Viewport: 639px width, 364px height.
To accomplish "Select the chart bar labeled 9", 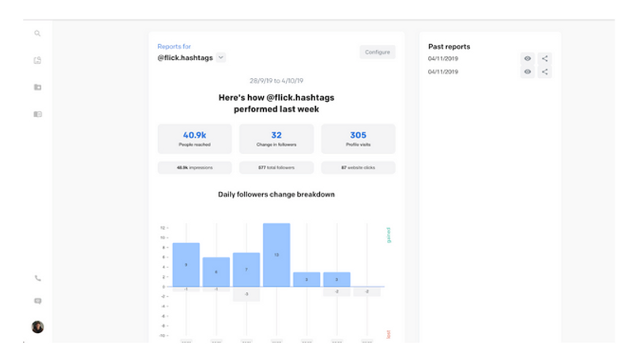I will (186, 265).
